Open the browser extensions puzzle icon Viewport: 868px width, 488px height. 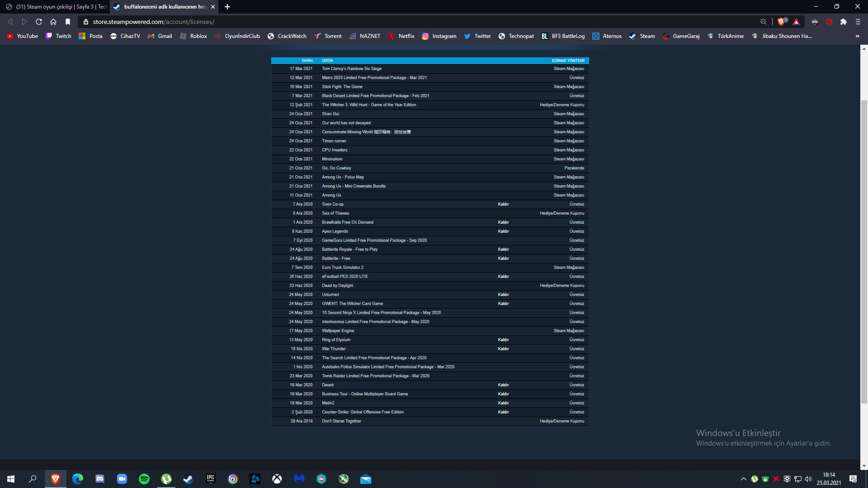click(x=843, y=22)
